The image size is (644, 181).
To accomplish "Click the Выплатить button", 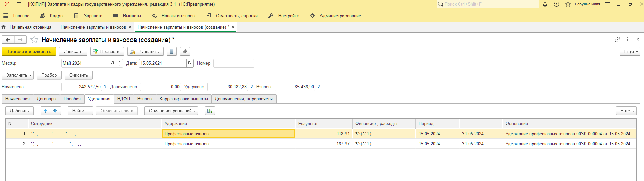I will coord(145,51).
